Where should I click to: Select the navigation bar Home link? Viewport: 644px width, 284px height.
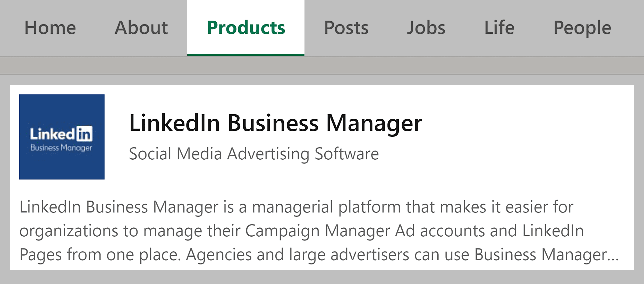click(x=51, y=28)
